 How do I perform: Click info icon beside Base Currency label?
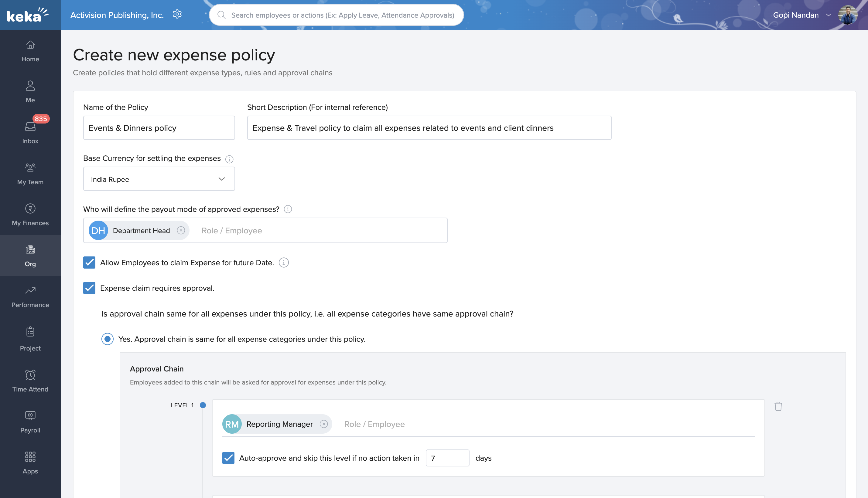pyautogui.click(x=229, y=159)
